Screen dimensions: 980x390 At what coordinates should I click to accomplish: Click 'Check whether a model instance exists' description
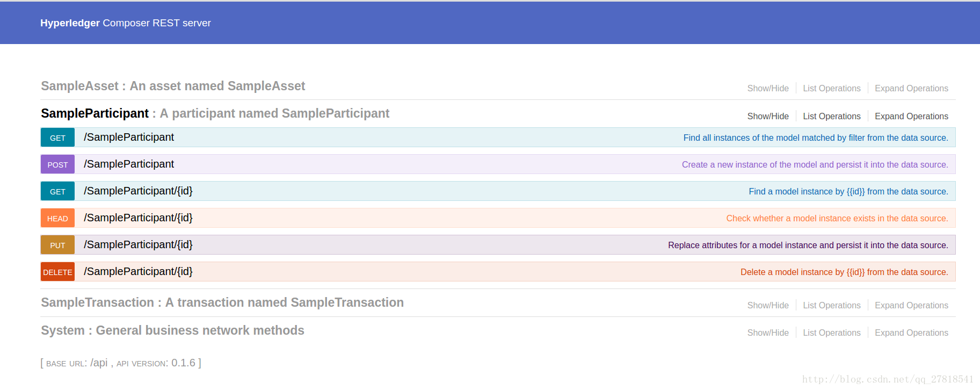(x=837, y=219)
